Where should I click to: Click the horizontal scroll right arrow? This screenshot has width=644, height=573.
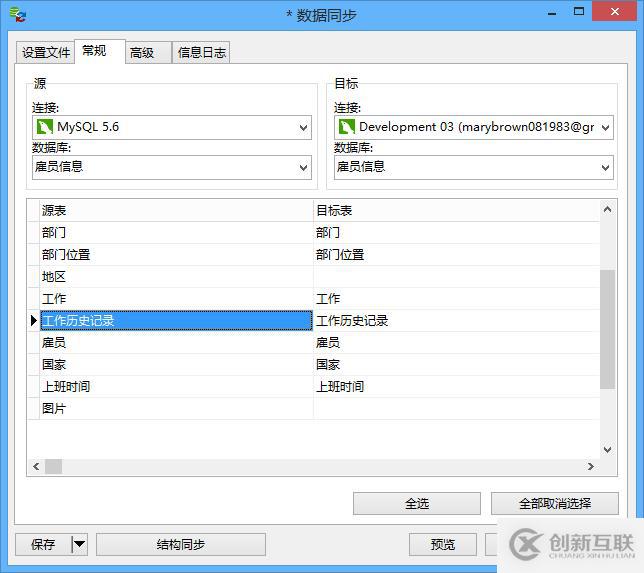[x=591, y=466]
